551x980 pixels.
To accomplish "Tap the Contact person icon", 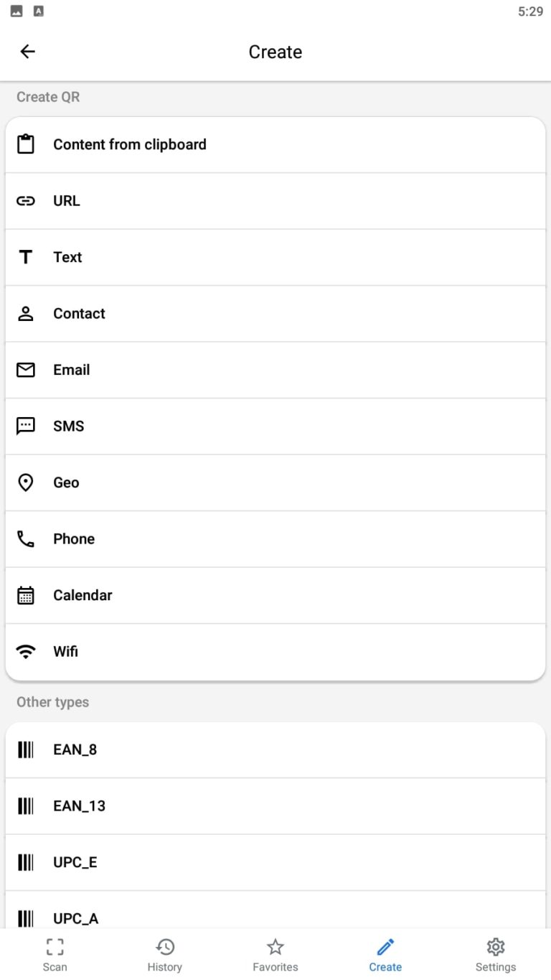I will (x=26, y=314).
